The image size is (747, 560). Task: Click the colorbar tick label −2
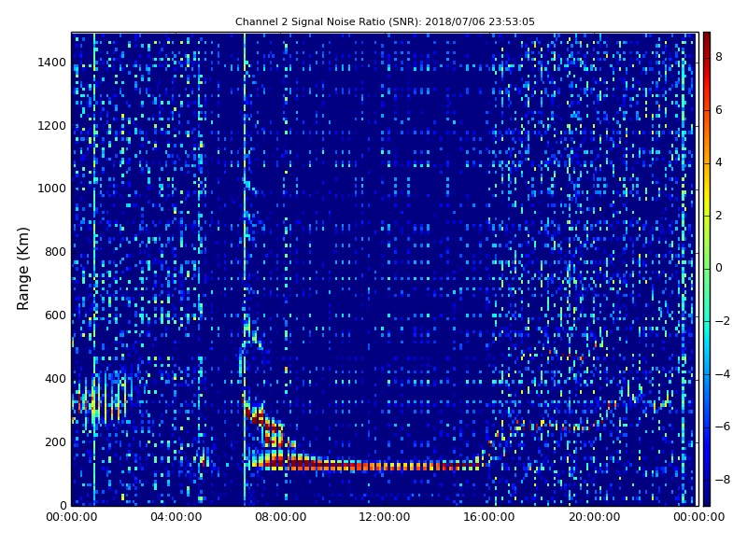[723, 321]
